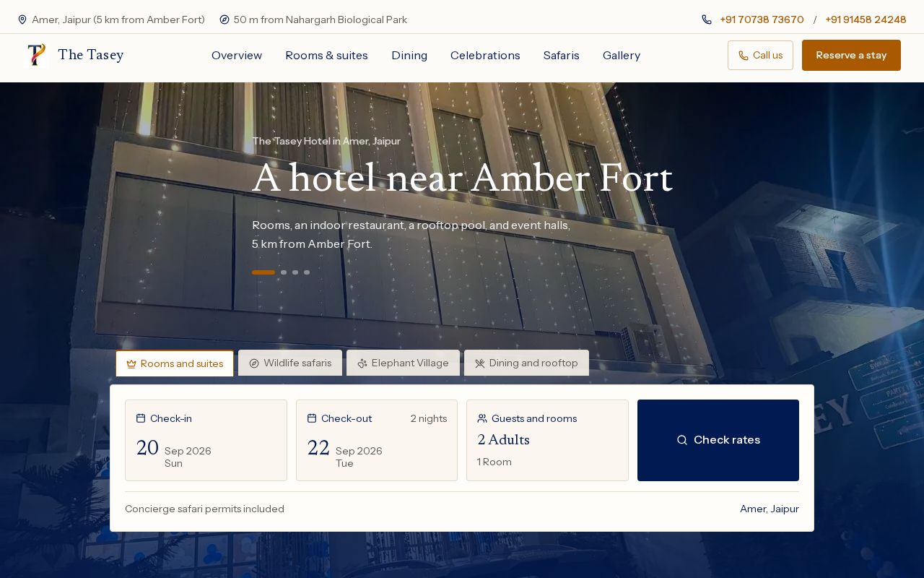The width and height of the screenshot is (924, 578).
Task: Click the active first carousel indicator
Action: [x=263, y=272]
